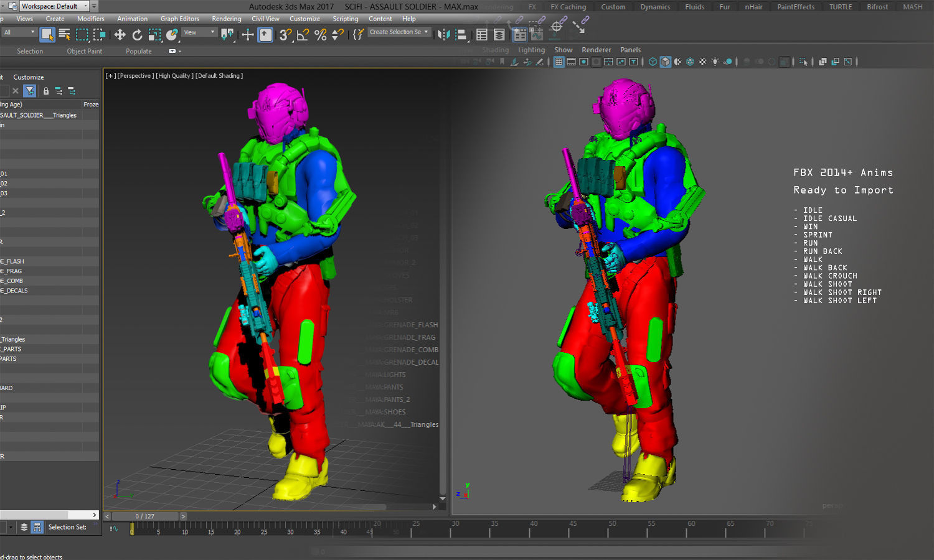Viewport: 934px width, 560px height.
Task: Toggle viewport grid display icon
Action: pos(559,62)
